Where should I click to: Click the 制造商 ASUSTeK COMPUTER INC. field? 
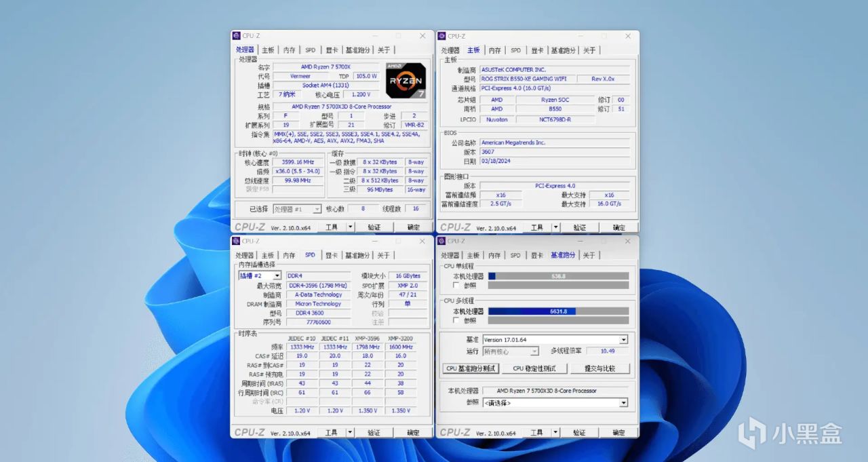point(555,69)
